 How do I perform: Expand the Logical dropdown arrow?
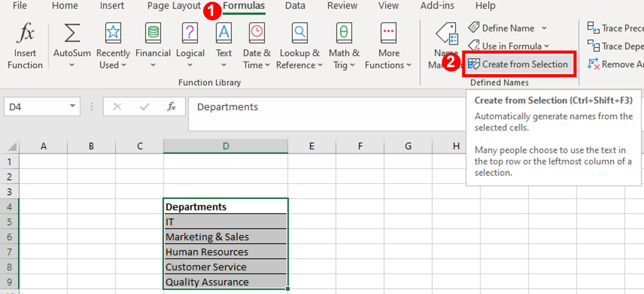tap(190, 66)
